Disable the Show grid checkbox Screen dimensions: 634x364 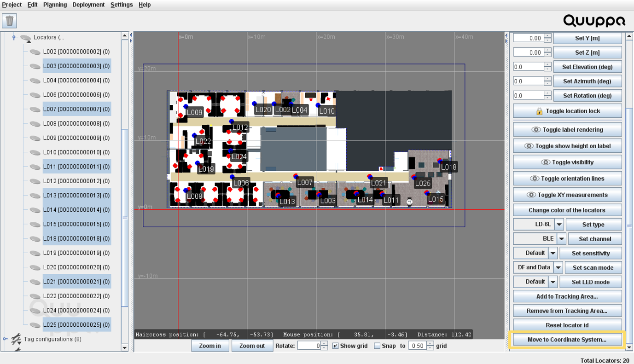point(335,346)
